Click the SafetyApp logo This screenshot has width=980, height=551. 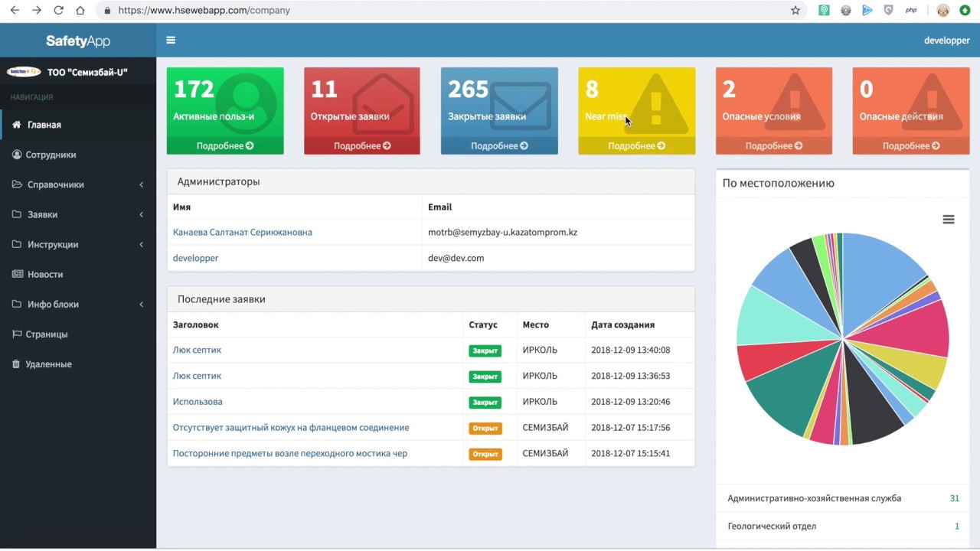click(x=78, y=41)
